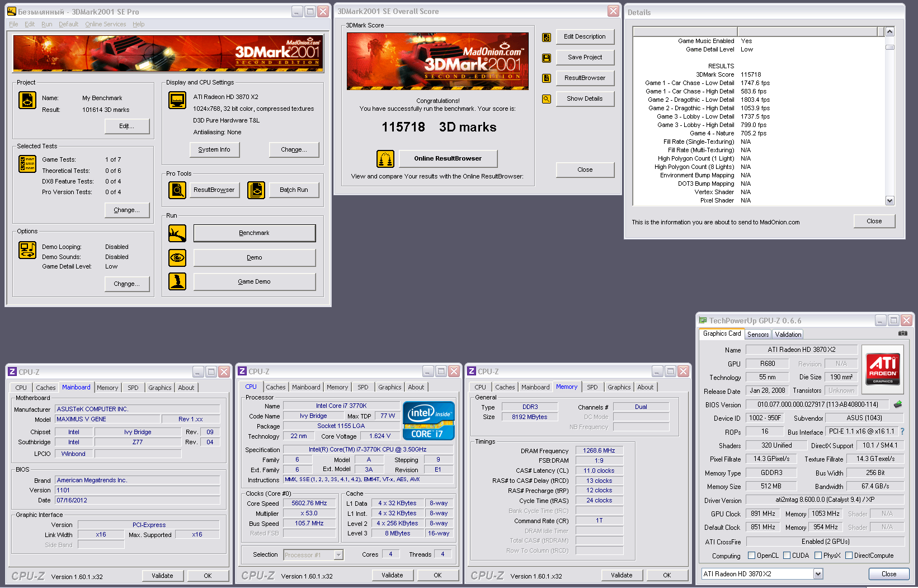Click the Selected Tests checklist icon
The height and width of the screenshot is (588, 918).
point(27,164)
